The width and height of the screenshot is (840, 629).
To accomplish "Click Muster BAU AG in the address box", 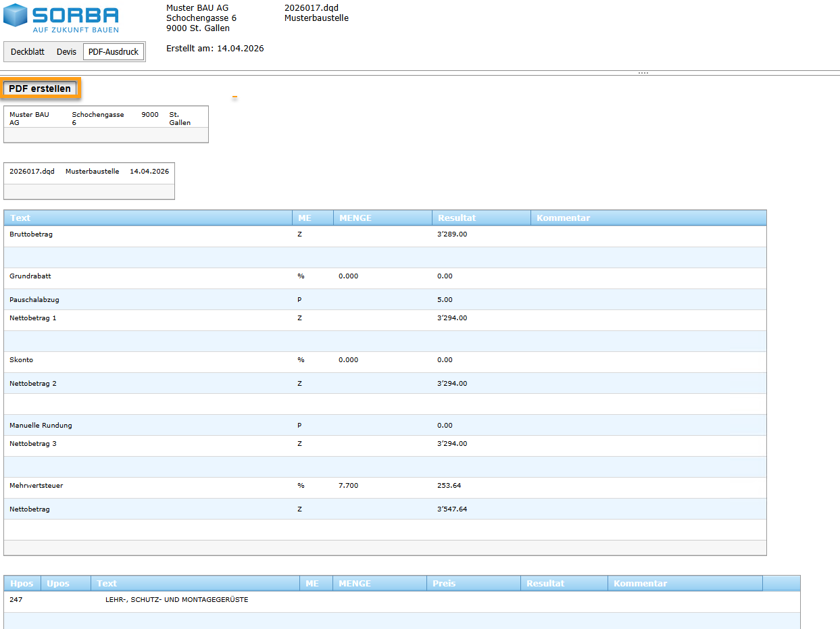I will 29,119.
